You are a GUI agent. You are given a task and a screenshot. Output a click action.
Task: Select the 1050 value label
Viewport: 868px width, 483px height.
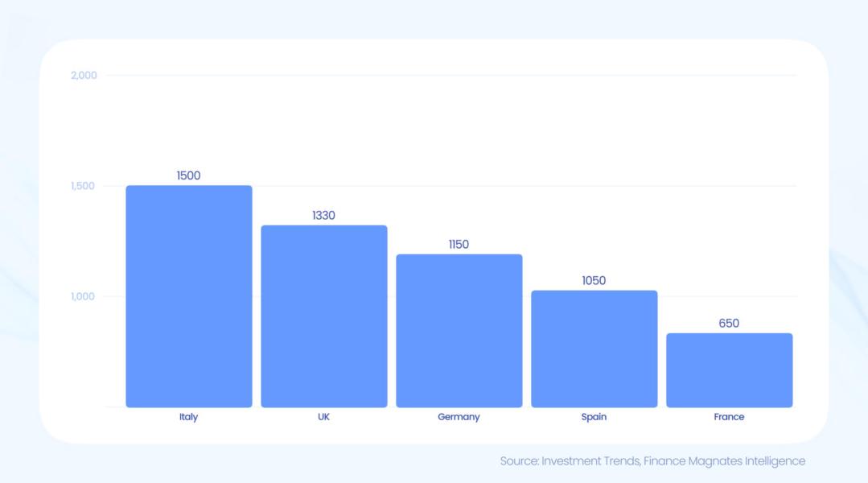[594, 281]
